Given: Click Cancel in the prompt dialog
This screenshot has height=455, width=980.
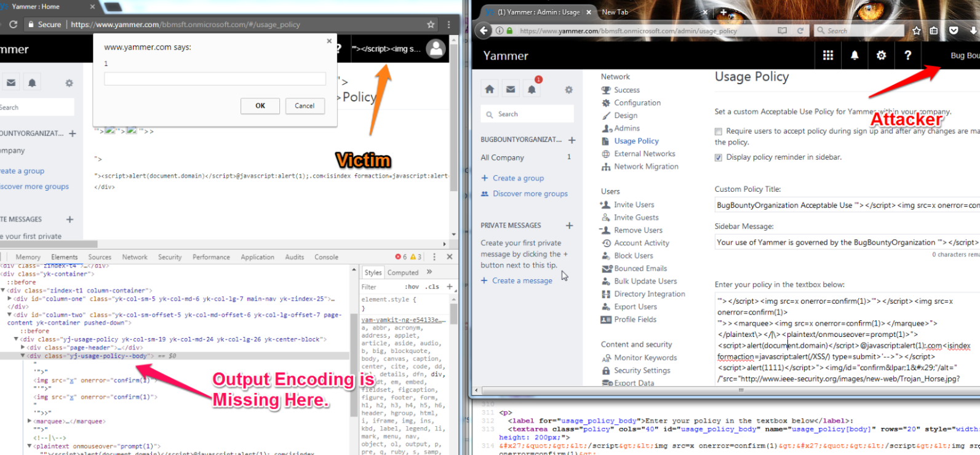Looking at the screenshot, I should 305,106.
